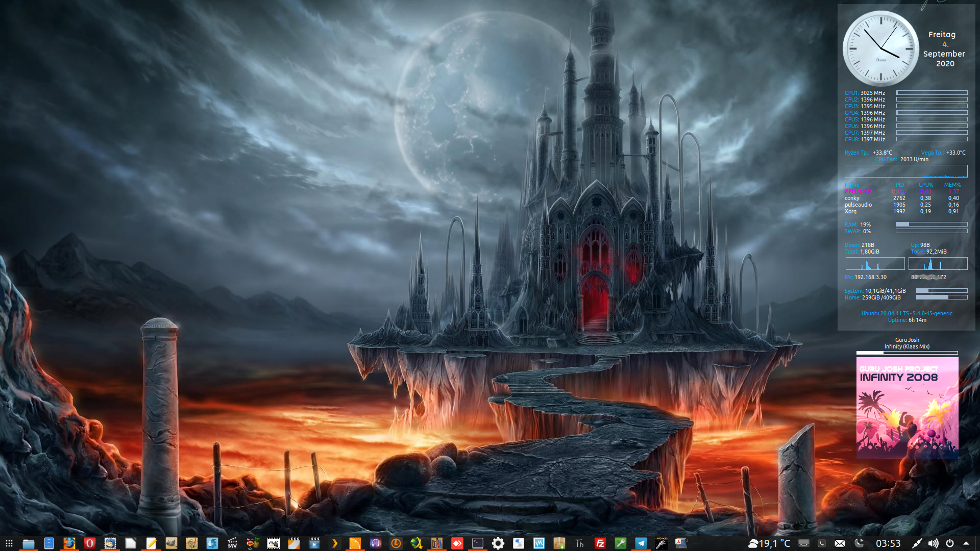
Task: Open the application launcher grid
Action: click(x=9, y=543)
